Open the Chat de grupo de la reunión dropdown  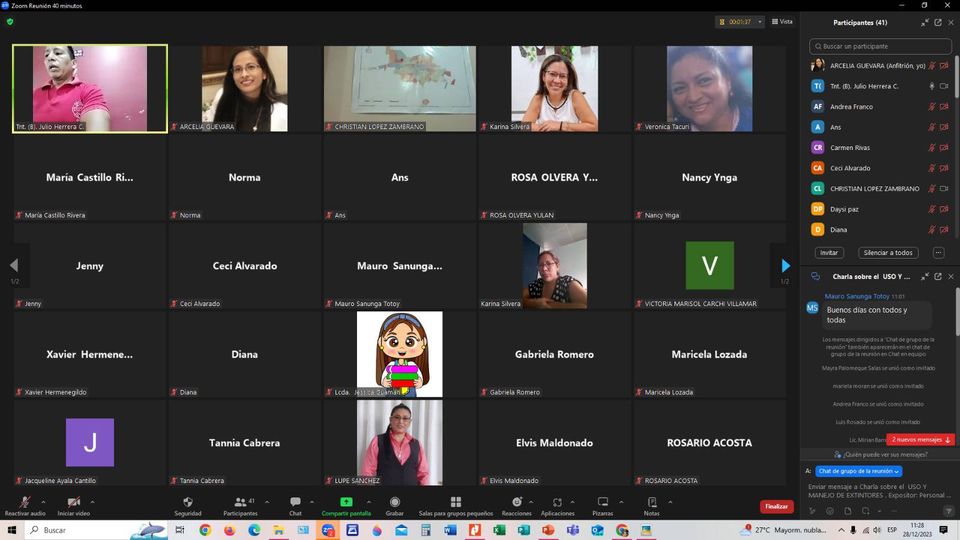859,471
